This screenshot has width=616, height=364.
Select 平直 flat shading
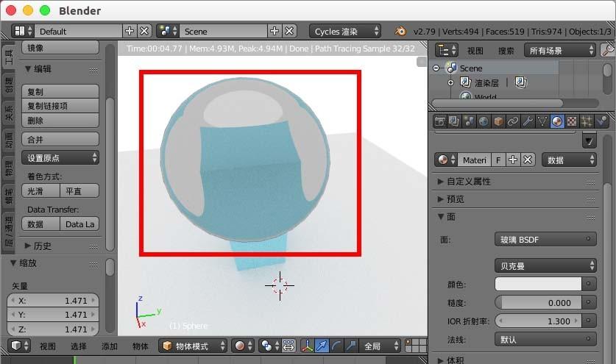click(79, 191)
